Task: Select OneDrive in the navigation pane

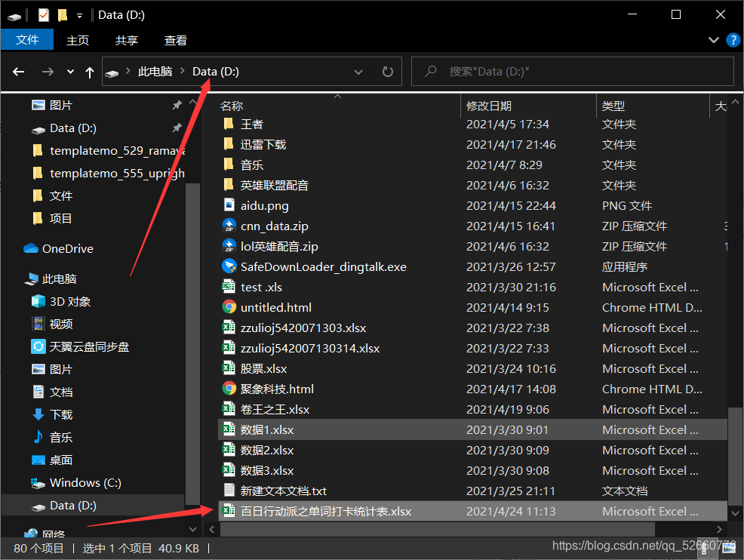Action: click(67, 248)
